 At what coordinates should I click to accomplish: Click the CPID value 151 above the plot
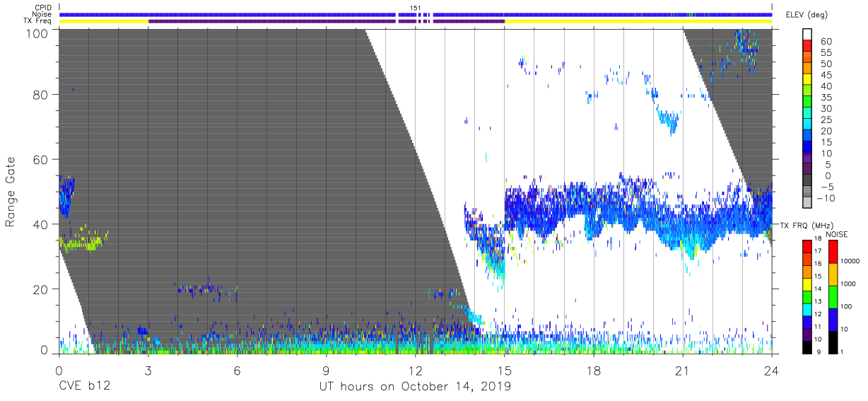(x=416, y=8)
